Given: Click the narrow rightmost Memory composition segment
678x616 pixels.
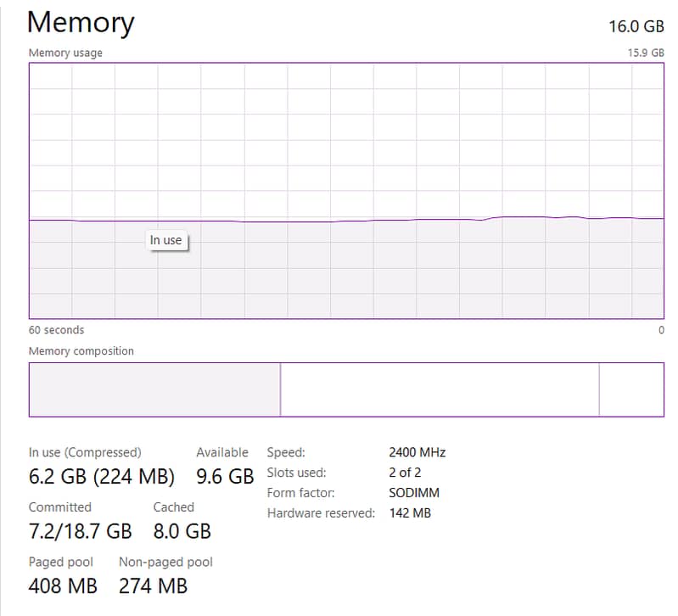Looking at the screenshot, I should [x=631, y=389].
